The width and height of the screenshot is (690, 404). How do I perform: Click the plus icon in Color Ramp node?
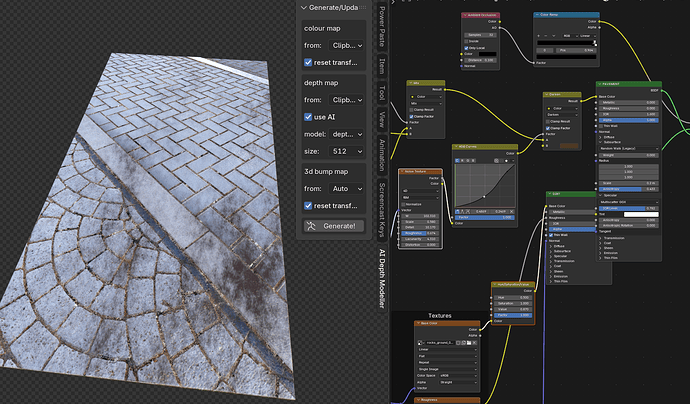tap(539, 36)
